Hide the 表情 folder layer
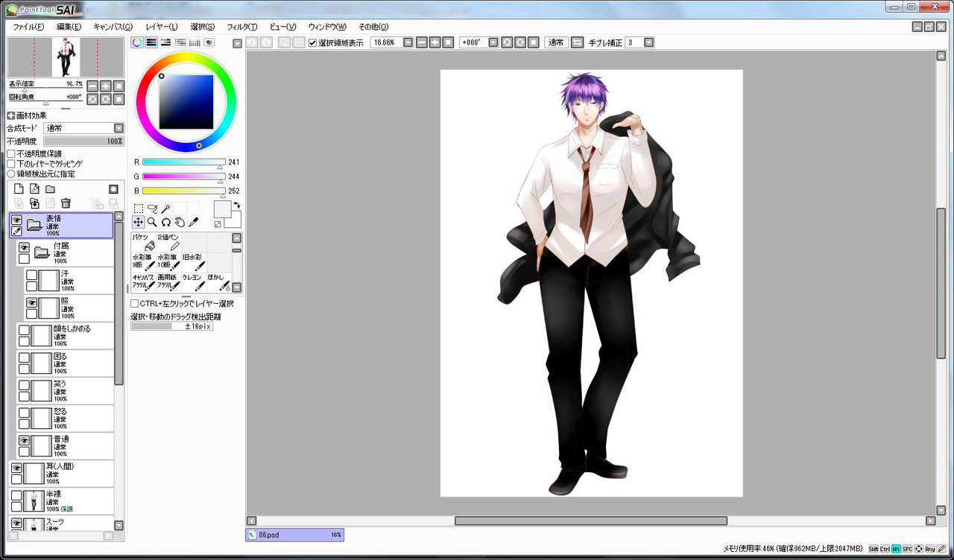This screenshot has width=954, height=560. point(16,219)
